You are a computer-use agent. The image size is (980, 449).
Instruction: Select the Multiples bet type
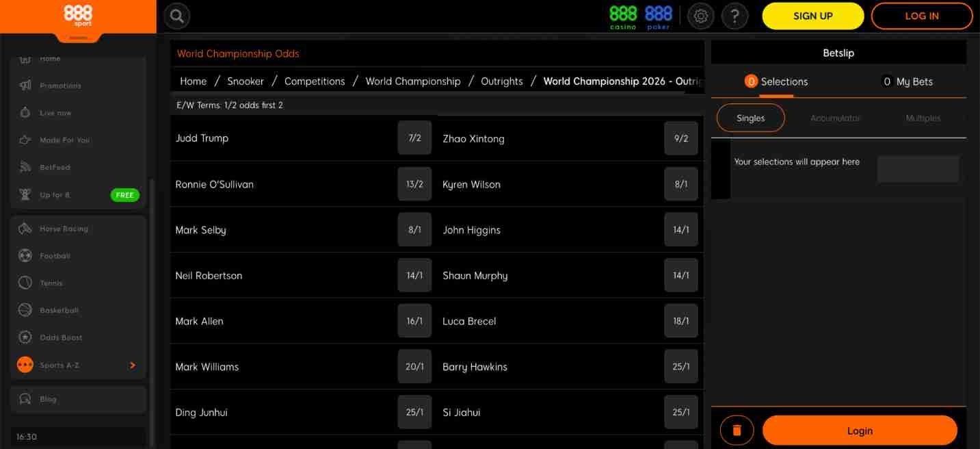(923, 118)
